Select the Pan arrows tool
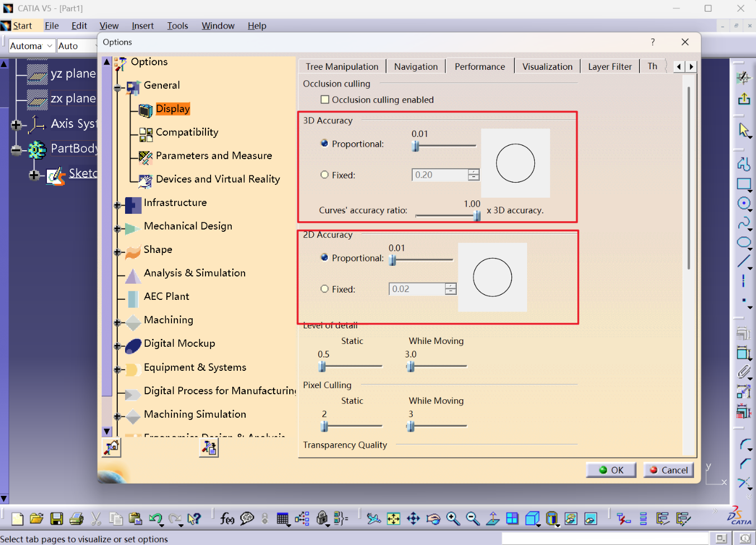This screenshot has height=545, width=756. [x=413, y=519]
